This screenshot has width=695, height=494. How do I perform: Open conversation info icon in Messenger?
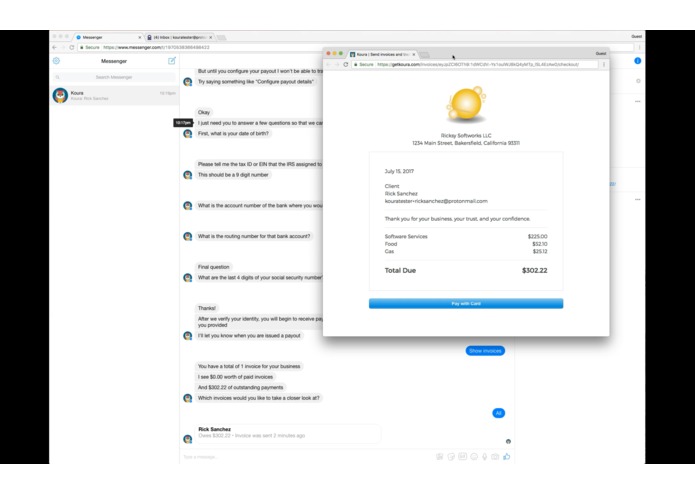tap(637, 61)
